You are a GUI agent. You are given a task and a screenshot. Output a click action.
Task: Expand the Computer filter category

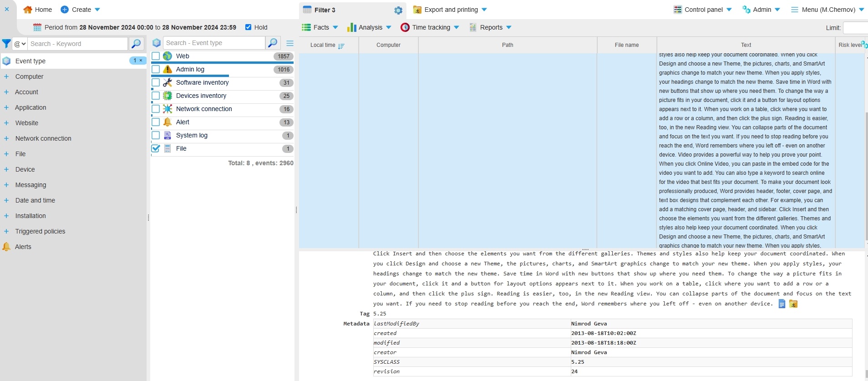point(6,76)
